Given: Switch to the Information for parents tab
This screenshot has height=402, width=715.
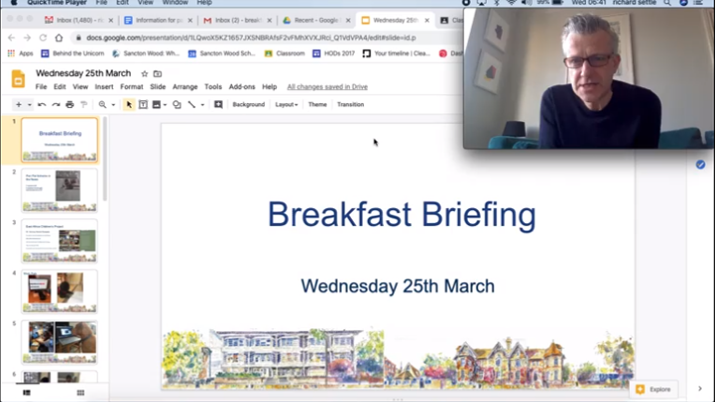Looking at the screenshot, I should [x=159, y=21].
